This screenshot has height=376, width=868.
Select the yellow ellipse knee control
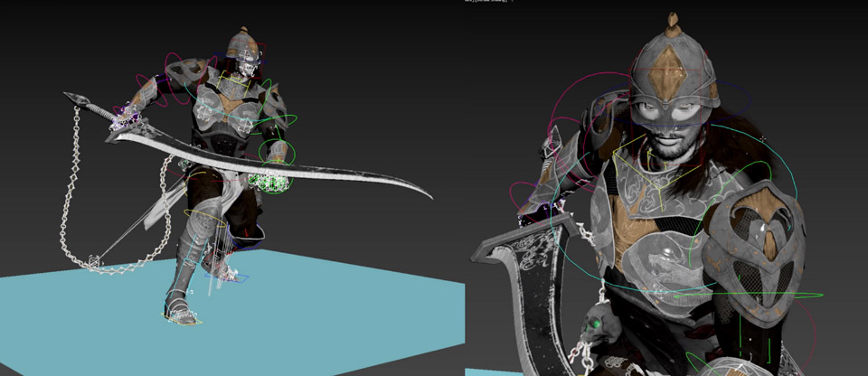pos(205,215)
